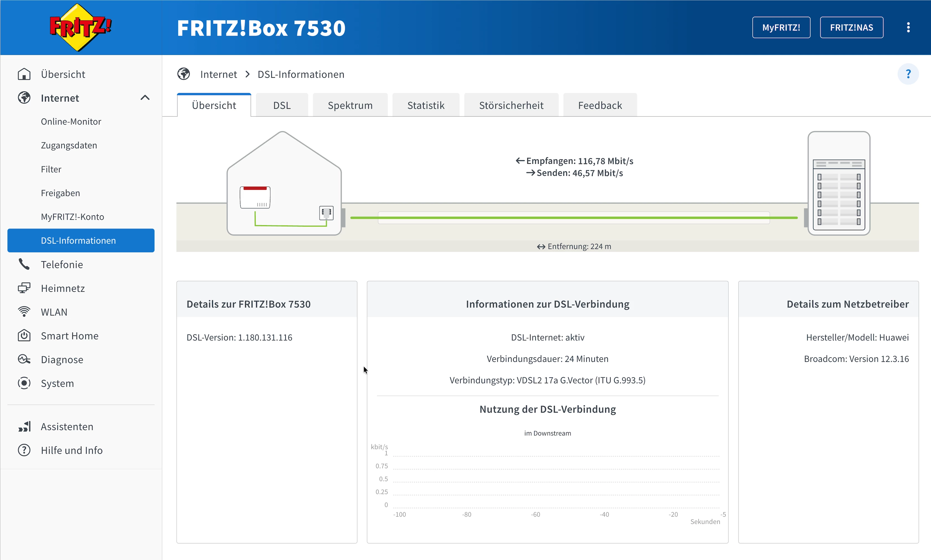Click the Verbindungstyp VDSL2 17a G.Vector text

[x=548, y=380]
